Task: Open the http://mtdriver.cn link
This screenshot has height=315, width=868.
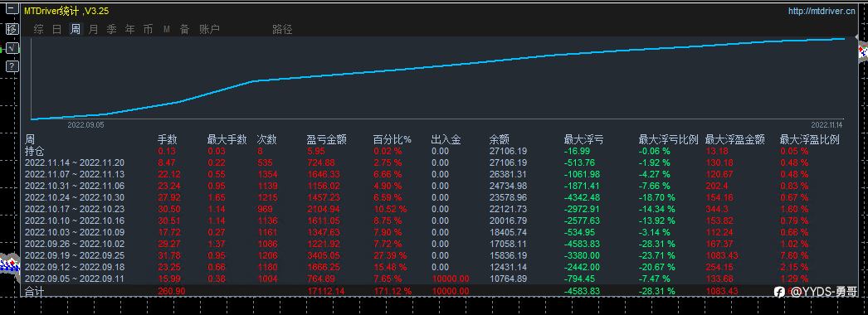Action: pos(822,11)
